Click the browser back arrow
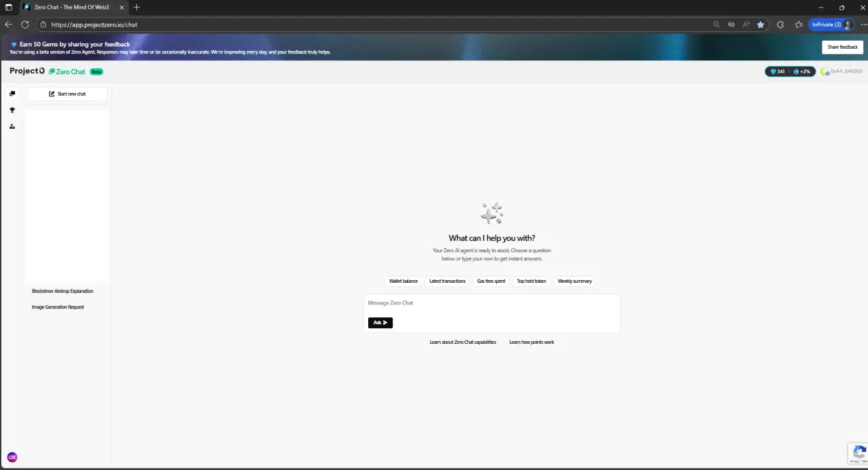Screen dimensions: 868x470 [9, 24]
